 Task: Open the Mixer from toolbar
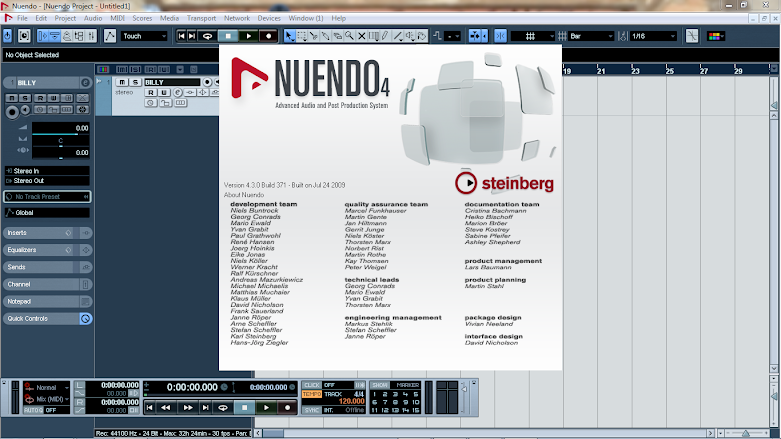91,36
